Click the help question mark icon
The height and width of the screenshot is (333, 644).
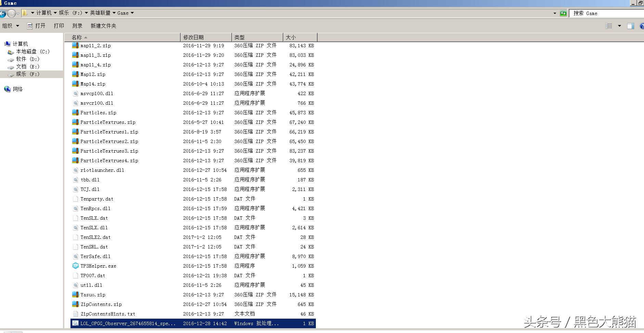[x=642, y=26]
